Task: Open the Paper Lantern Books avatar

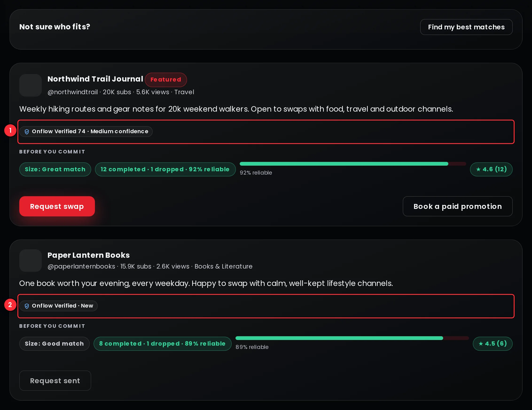Action: point(31,260)
